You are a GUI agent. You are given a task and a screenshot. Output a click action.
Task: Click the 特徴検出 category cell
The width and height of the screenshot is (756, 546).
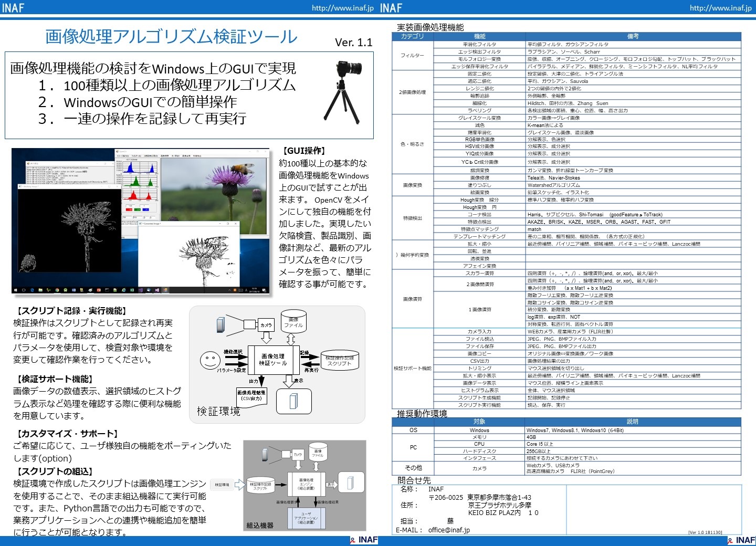(413, 218)
